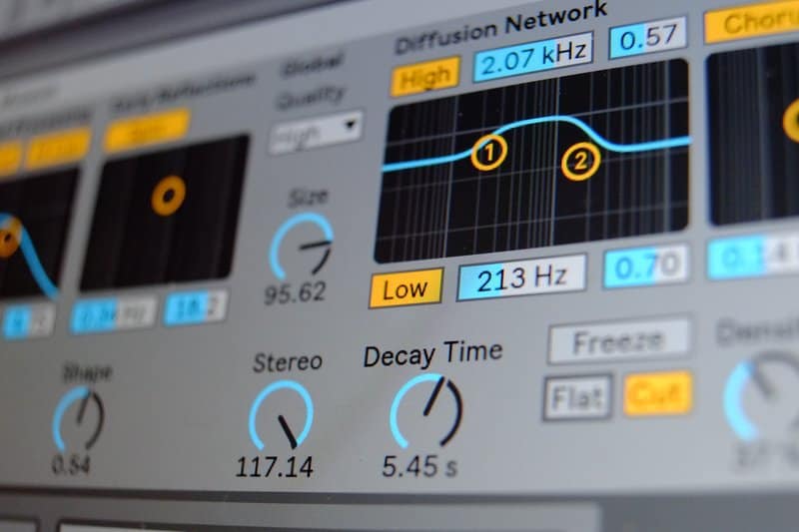Disable the Spin toggle in Early Reflections

pos(147,130)
